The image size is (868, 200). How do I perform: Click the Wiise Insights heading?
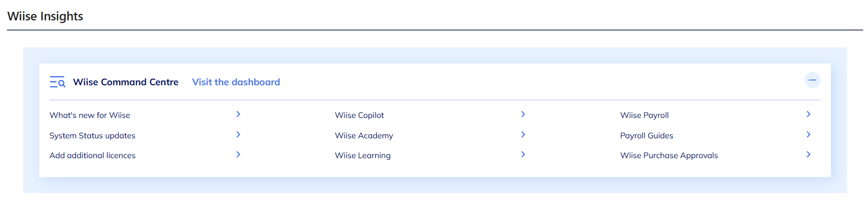pyautogui.click(x=45, y=16)
